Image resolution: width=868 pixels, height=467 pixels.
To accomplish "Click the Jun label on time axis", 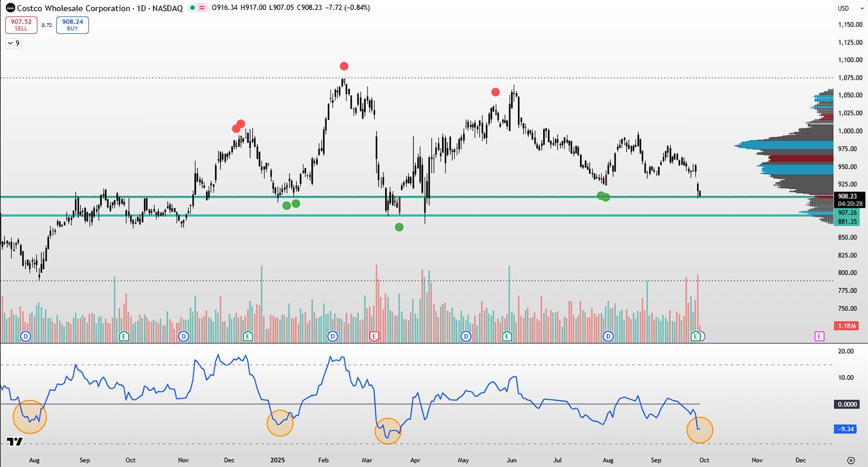I will pos(512,460).
